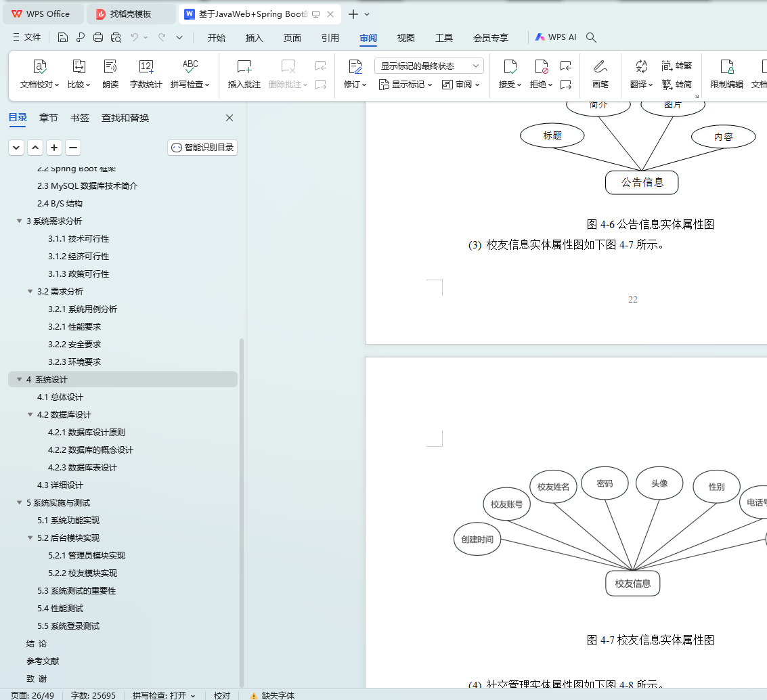Viewport: 767px width, 700px height.
Task: Click 字数: 25695 in status bar
Action: click(x=93, y=695)
